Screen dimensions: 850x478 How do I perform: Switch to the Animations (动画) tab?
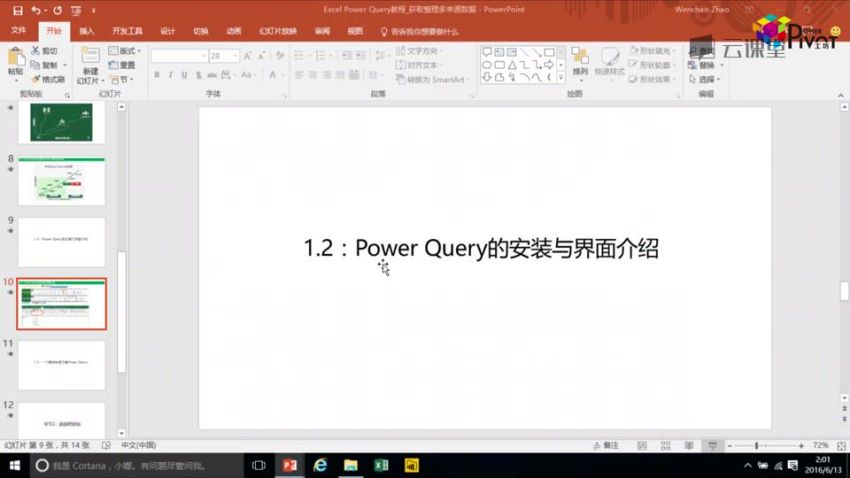234,31
